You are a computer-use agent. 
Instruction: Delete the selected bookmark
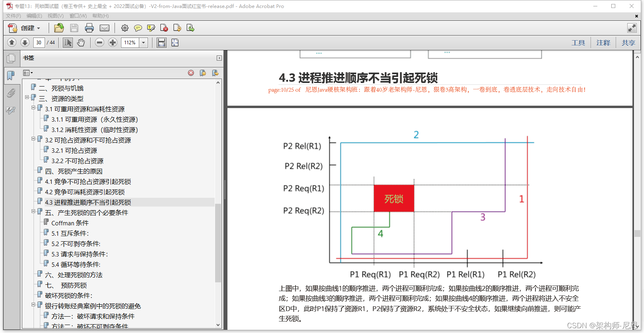[191, 73]
